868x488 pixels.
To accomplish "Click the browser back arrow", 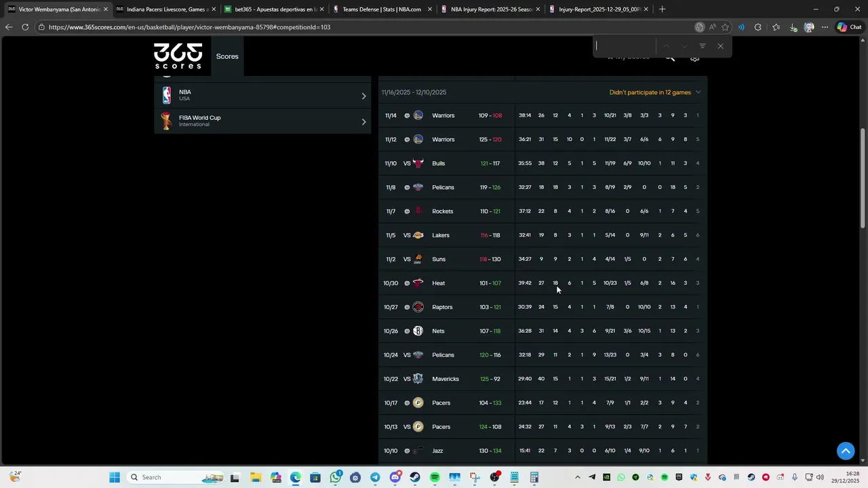I will (8, 27).
